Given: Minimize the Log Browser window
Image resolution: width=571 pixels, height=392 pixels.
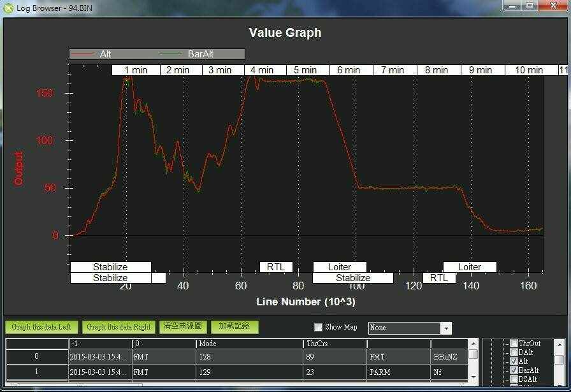Looking at the screenshot, I should (513, 6).
